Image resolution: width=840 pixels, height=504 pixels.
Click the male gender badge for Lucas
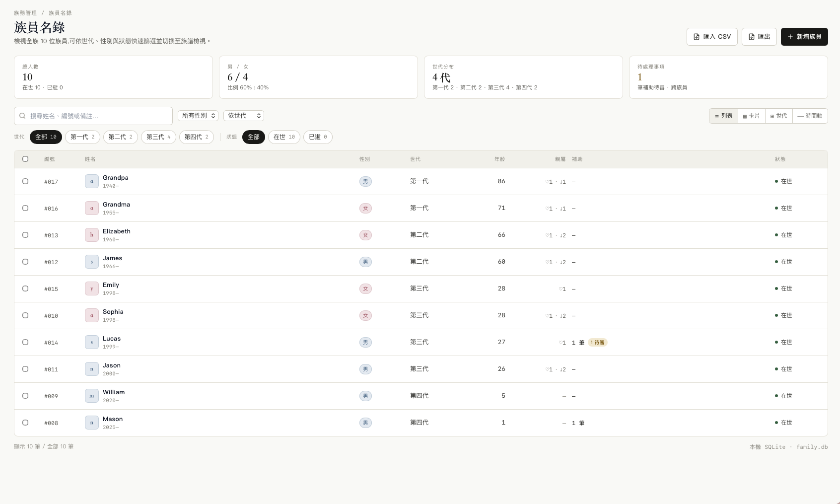point(365,342)
